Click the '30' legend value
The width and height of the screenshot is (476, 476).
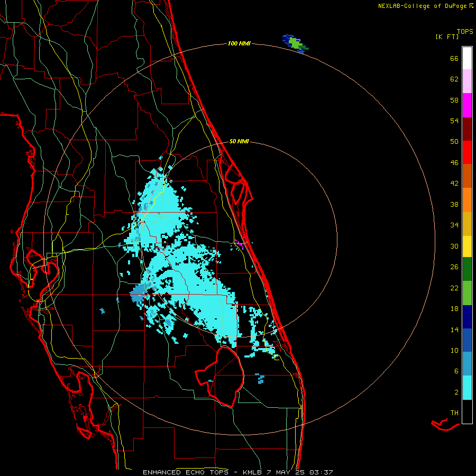coord(454,246)
